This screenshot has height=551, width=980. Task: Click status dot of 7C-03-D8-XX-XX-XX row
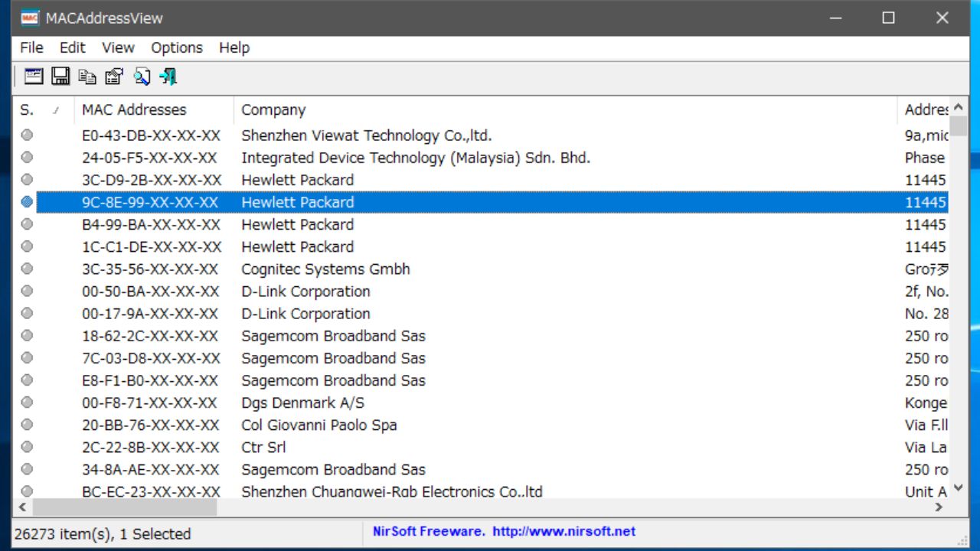click(x=28, y=357)
